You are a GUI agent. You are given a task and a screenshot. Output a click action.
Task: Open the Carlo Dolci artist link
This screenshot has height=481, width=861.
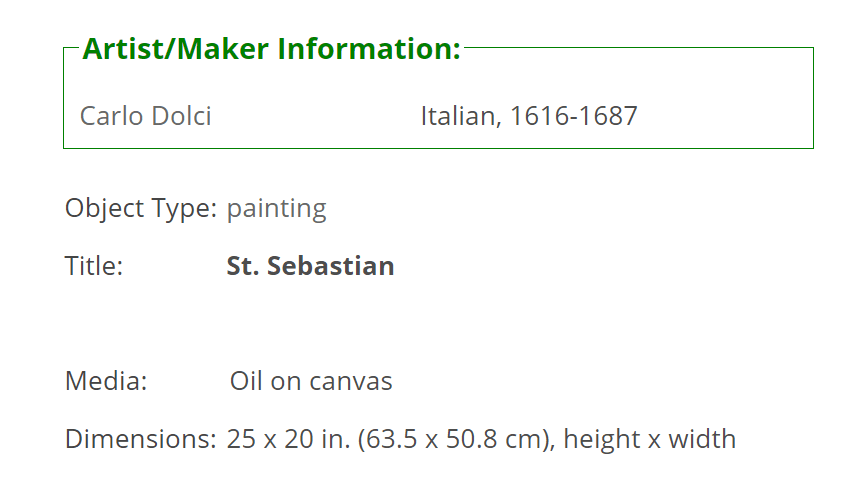[146, 116]
